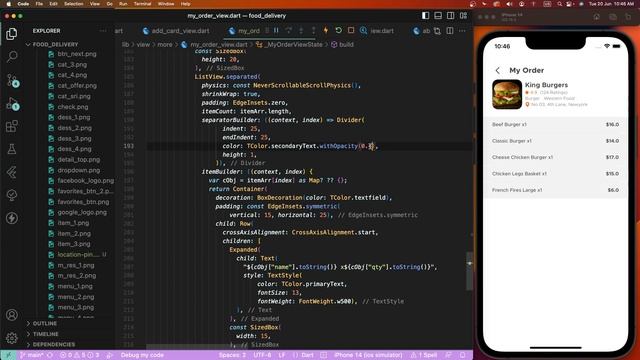This screenshot has height=360, width=640.
Task: Select device iPhone 14 (ios simulator)
Action: [x=368, y=355]
